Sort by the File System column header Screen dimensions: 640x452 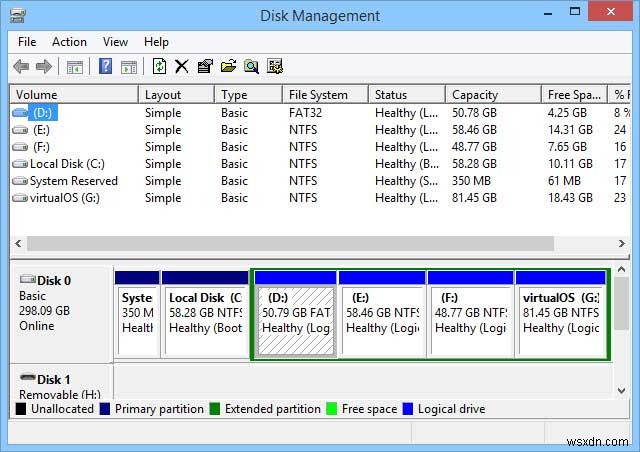pyautogui.click(x=325, y=95)
